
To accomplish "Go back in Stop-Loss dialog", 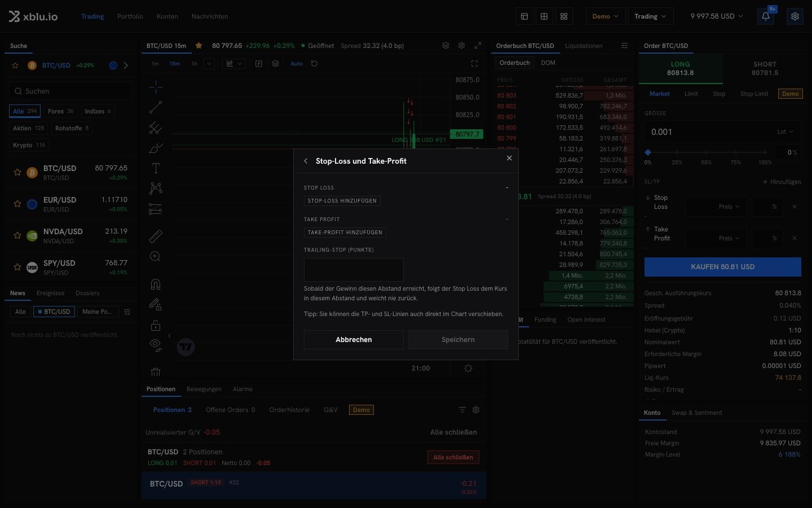I will tap(306, 161).
